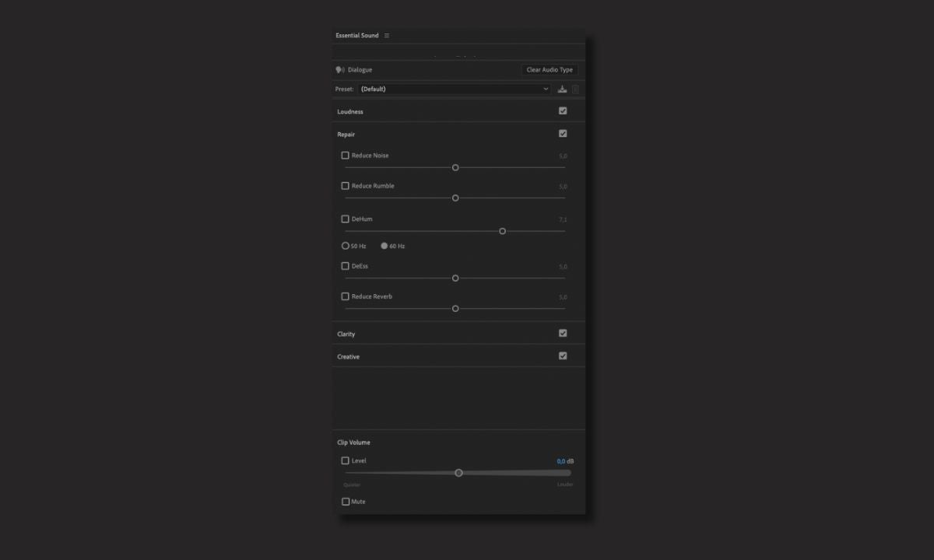Disable the Repair section checkbox
Screen dimensions: 934x560
(563, 134)
